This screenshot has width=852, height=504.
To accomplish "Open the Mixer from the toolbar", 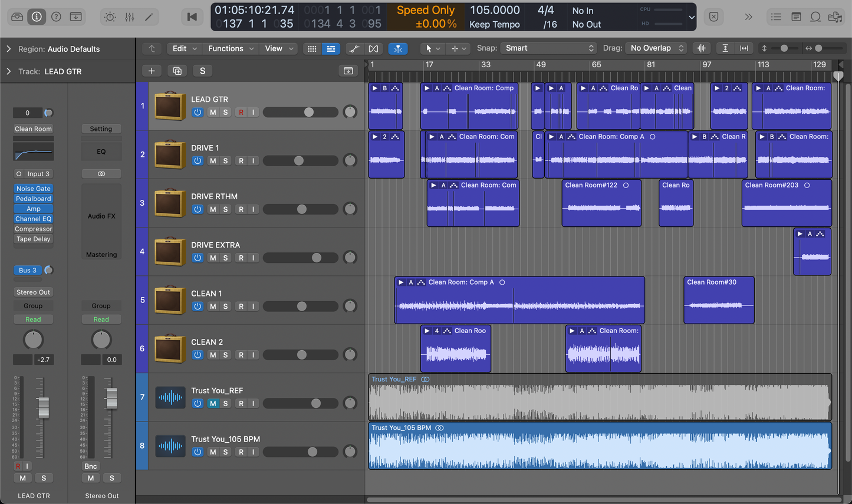I will (130, 17).
